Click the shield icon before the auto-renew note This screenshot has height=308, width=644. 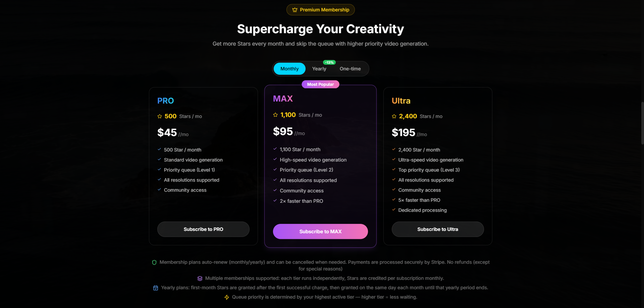point(154,262)
